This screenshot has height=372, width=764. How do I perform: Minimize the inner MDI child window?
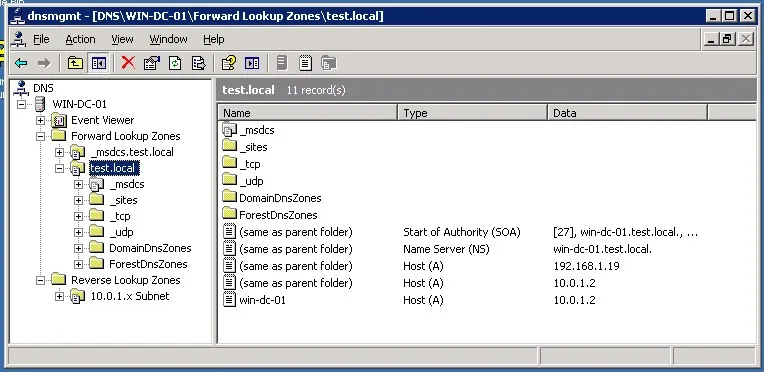pos(711,39)
